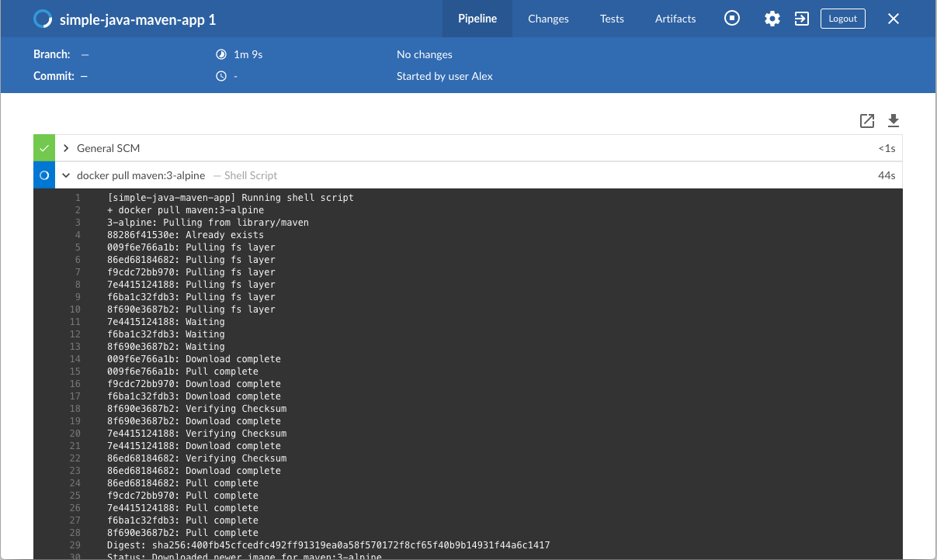Stop the running pipeline build
Viewport: 937px width, 560px height.
coord(732,19)
